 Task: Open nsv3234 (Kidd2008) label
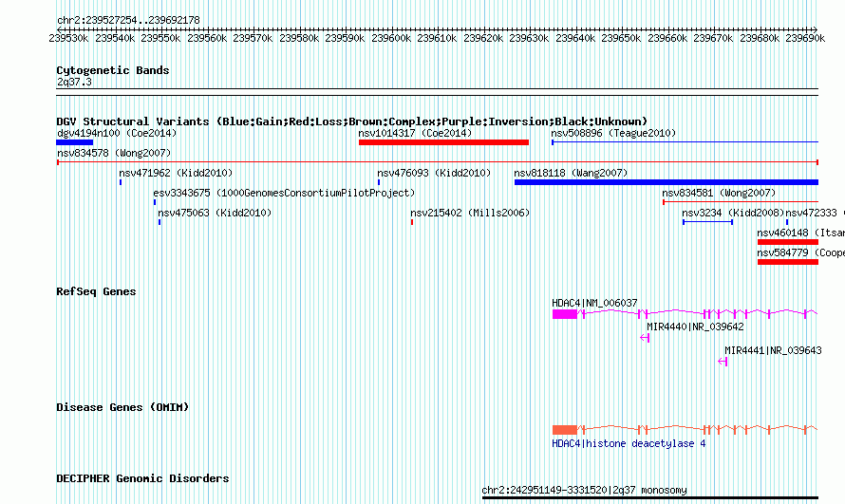pos(734,213)
